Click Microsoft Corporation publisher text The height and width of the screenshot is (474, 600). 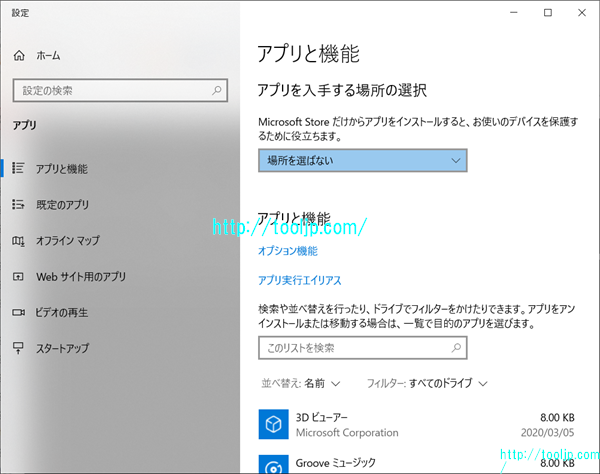347,433
